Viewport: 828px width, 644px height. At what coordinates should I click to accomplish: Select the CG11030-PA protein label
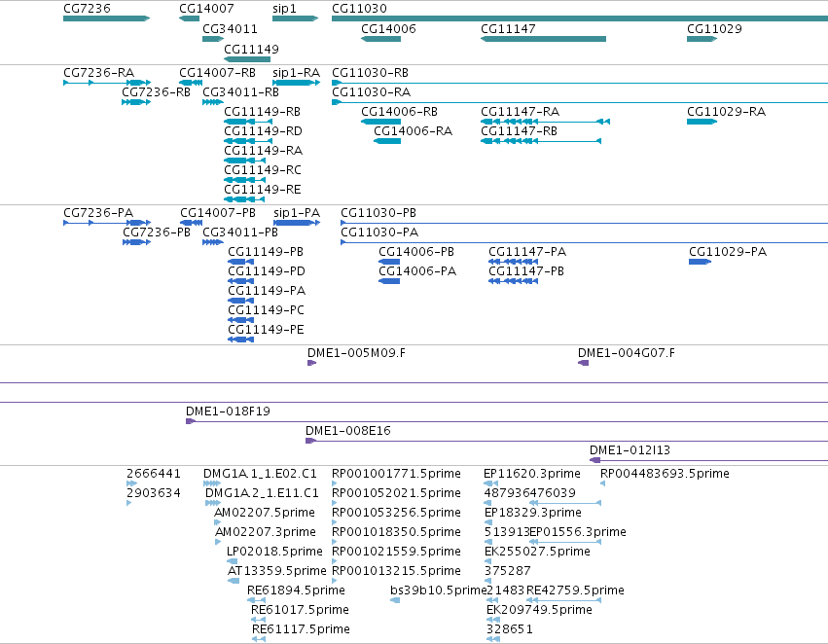(x=379, y=233)
